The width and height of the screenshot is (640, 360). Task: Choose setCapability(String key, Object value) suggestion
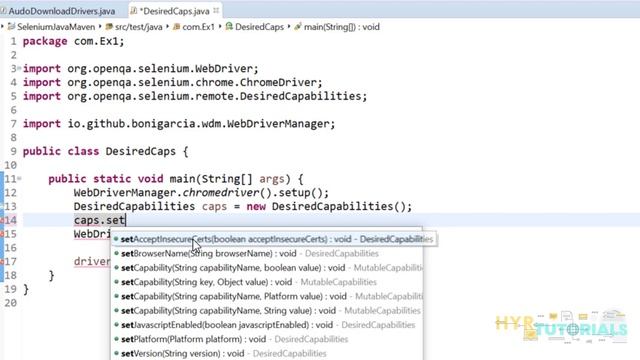267,282
